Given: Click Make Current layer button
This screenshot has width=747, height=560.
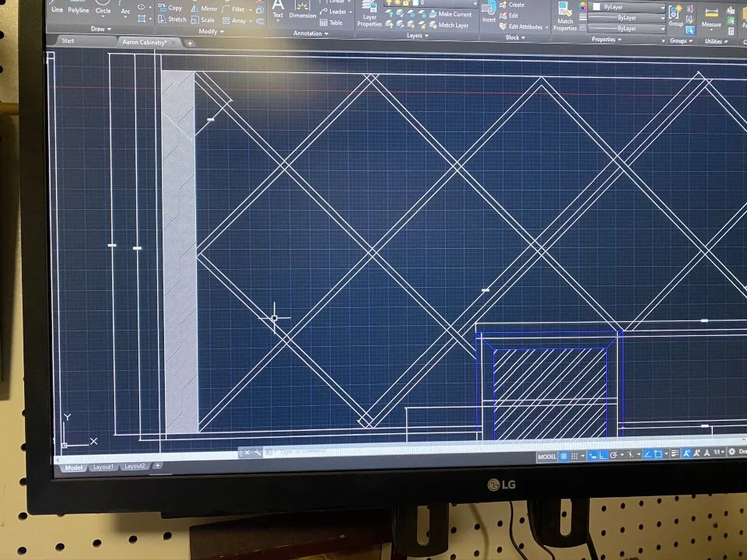Looking at the screenshot, I should tap(451, 14).
